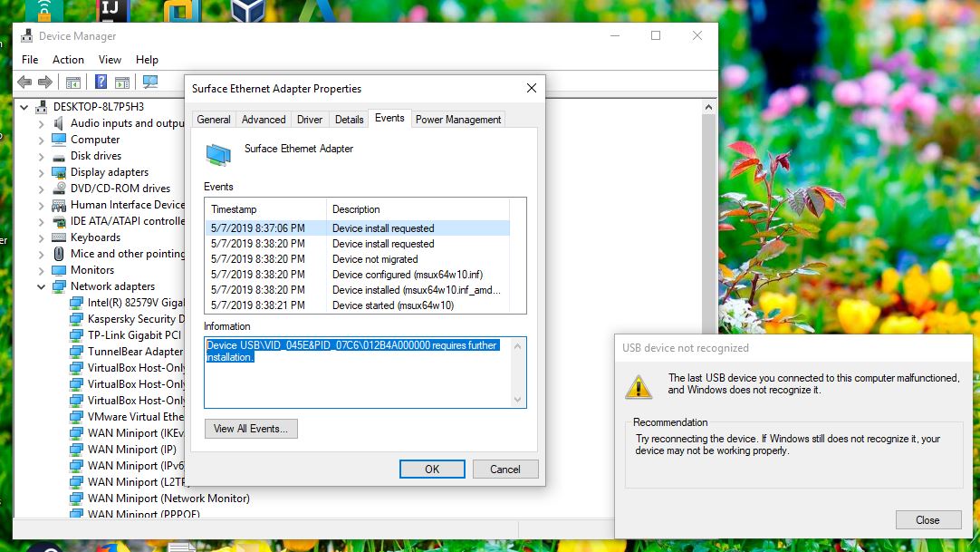
Task: Toggle the show/hide console tree toolbar icon
Action: click(x=73, y=82)
